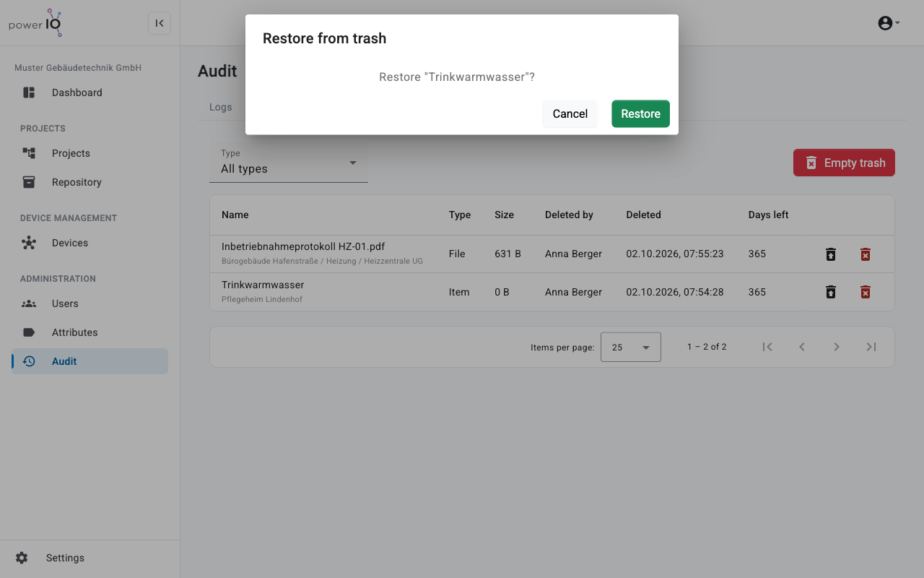Open Dashboard in the sidebar
The width and height of the screenshot is (924, 578).
90,92
